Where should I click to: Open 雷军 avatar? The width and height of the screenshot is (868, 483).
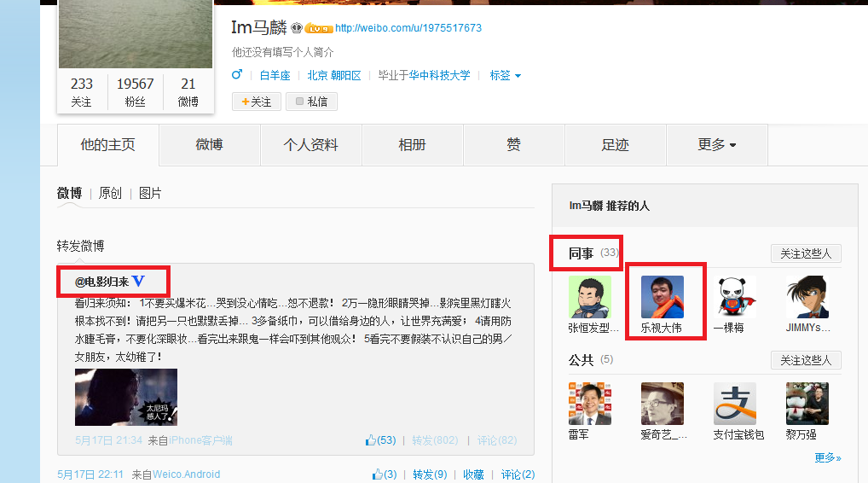click(589, 404)
